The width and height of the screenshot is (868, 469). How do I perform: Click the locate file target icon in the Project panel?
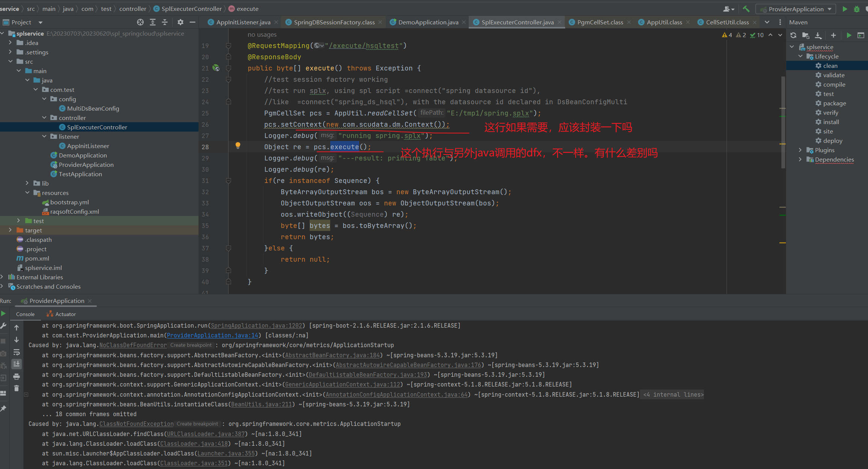click(140, 22)
